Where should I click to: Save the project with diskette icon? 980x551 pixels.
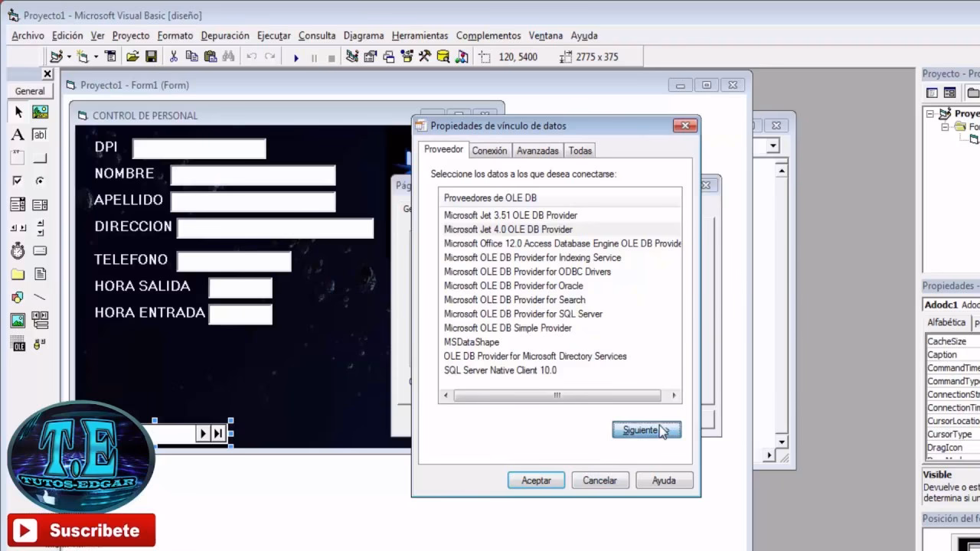(x=151, y=57)
